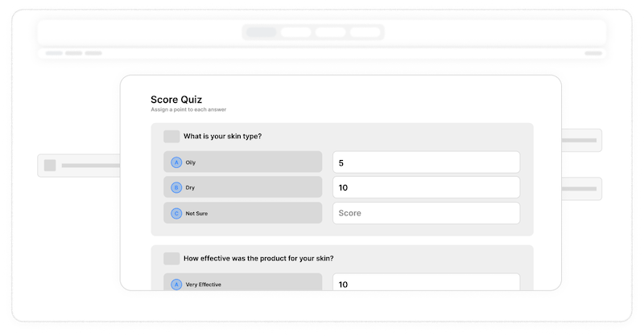This screenshot has width=644, height=336.
Task: Click the Dry score field showing 10
Action: (x=426, y=187)
